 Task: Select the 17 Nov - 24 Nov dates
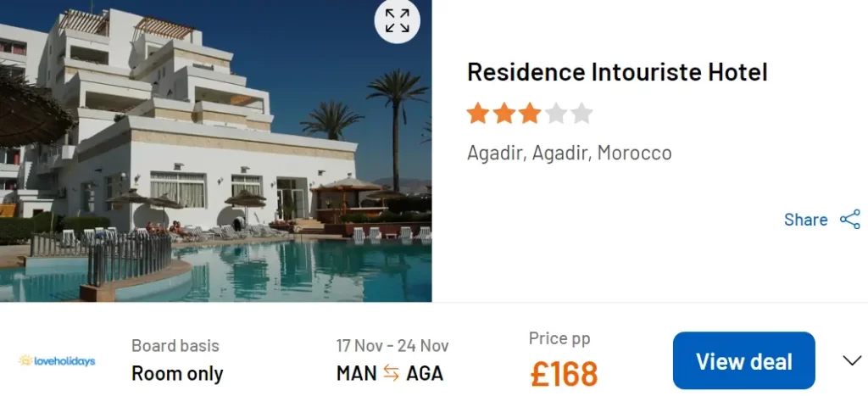pos(392,346)
